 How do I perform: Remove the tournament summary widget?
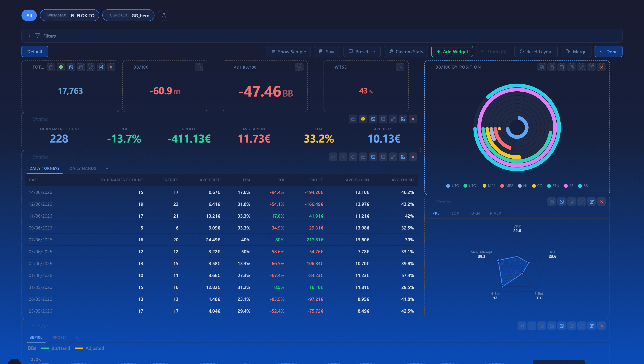[x=413, y=119]
